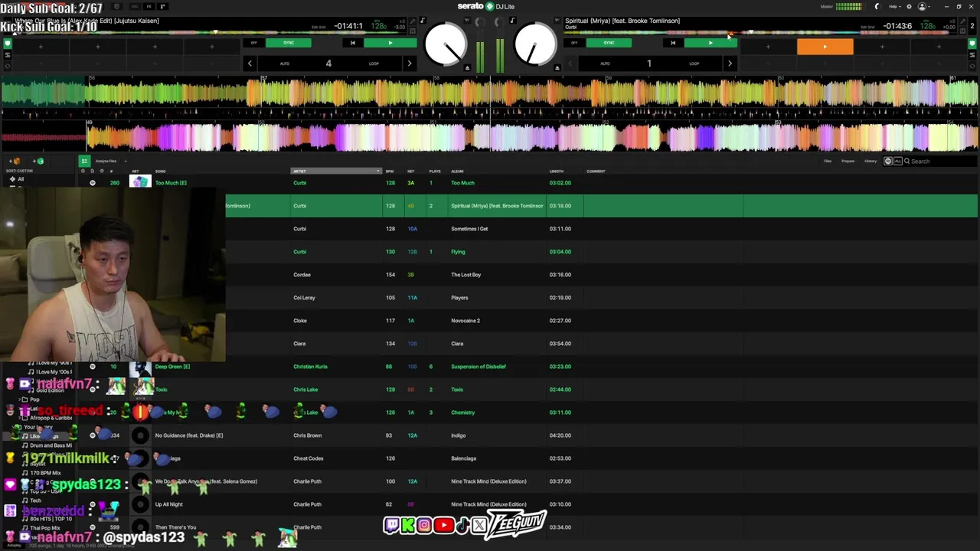Activate right deck auto loop 1
Screen dimensions: 980x551
pyautogui.click(x=648, y=64)
